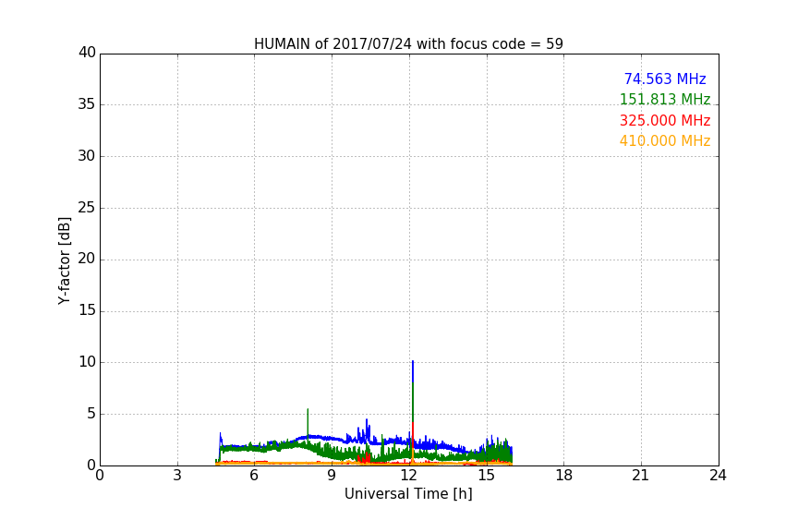This screenshot has height=532, width=798.
Task: Click the x-axis tick label 24
Action: click(718, 476)
